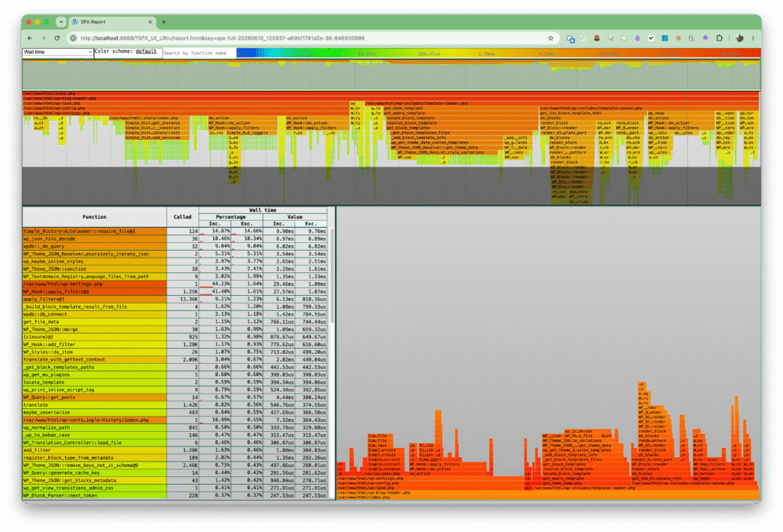Sort table by Called column header
The width and height of the screenshot is (783, 532).
point(182,217)
